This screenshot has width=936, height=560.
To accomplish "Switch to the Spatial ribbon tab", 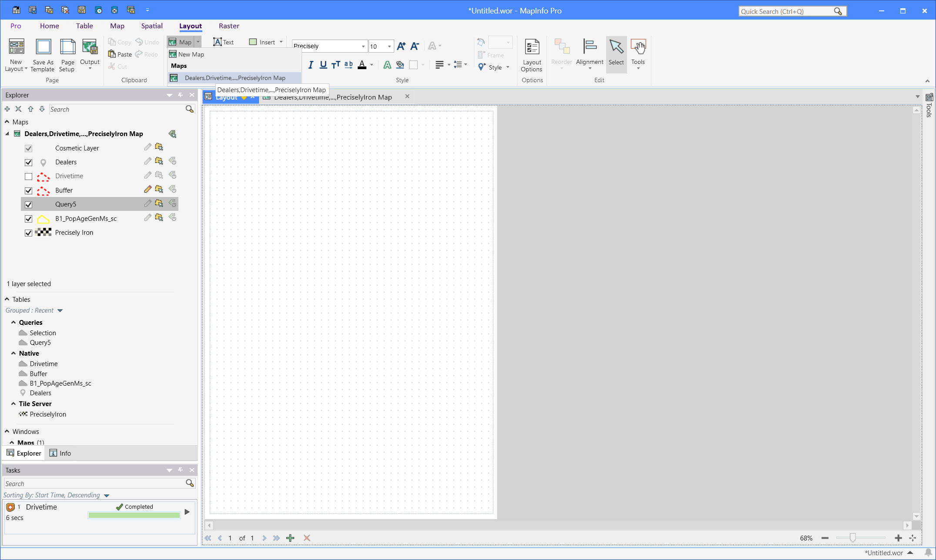I will pyautogui.click(x=151, y=26).
